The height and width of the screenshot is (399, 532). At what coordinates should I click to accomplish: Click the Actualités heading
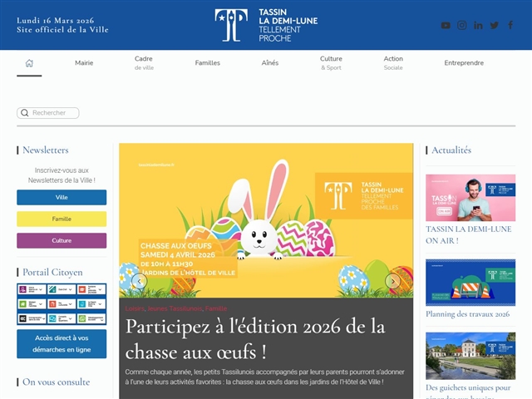pyautogui.click(x=451, y=150)
